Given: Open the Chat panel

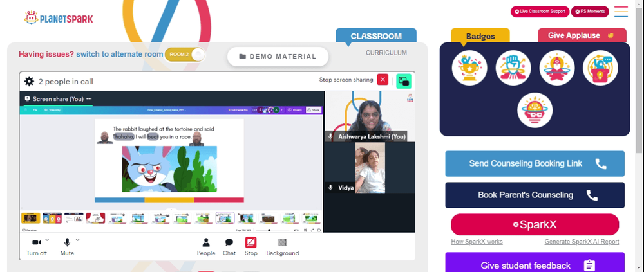Looking at the screenshot, I should coord(229,247).
